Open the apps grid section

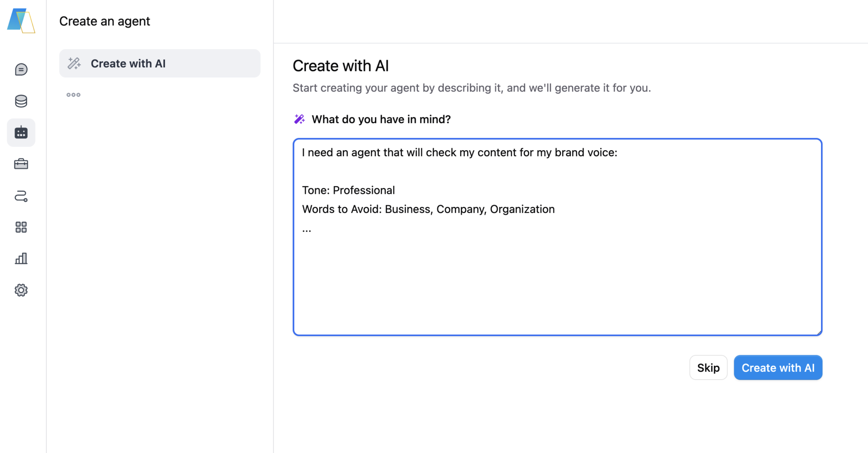tap(21, 227)
